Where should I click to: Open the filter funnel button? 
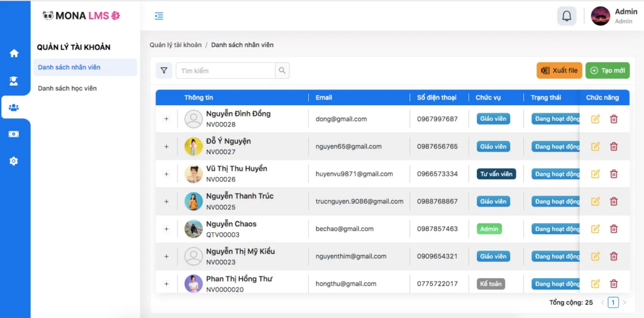point(164,71)
